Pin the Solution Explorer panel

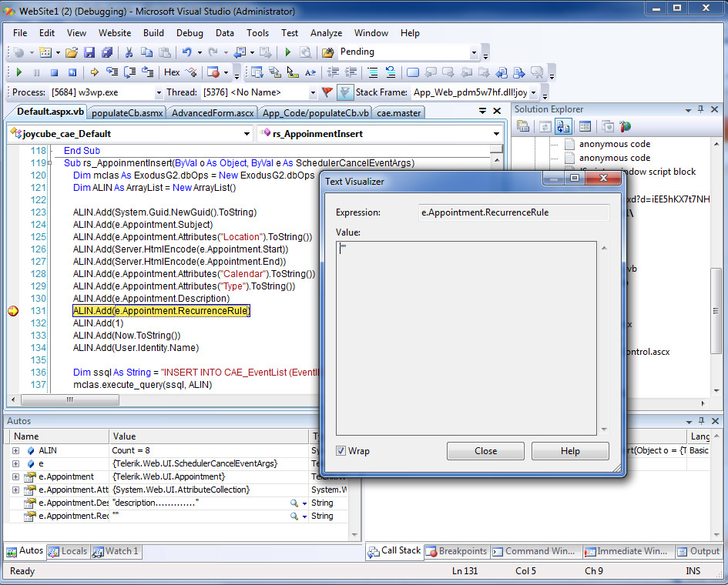[x=700, y=109]
